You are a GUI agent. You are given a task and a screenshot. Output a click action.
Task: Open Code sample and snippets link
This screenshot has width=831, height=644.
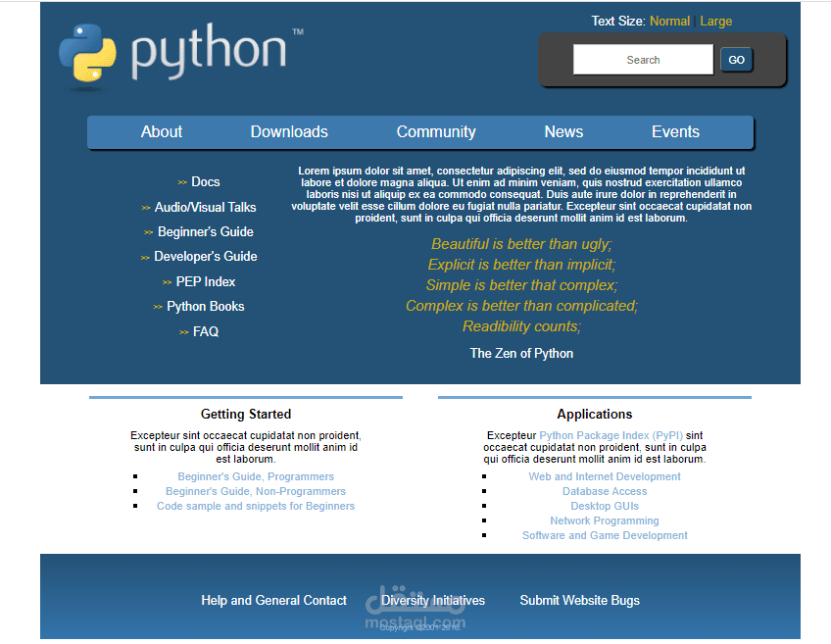tap(256, 506)
